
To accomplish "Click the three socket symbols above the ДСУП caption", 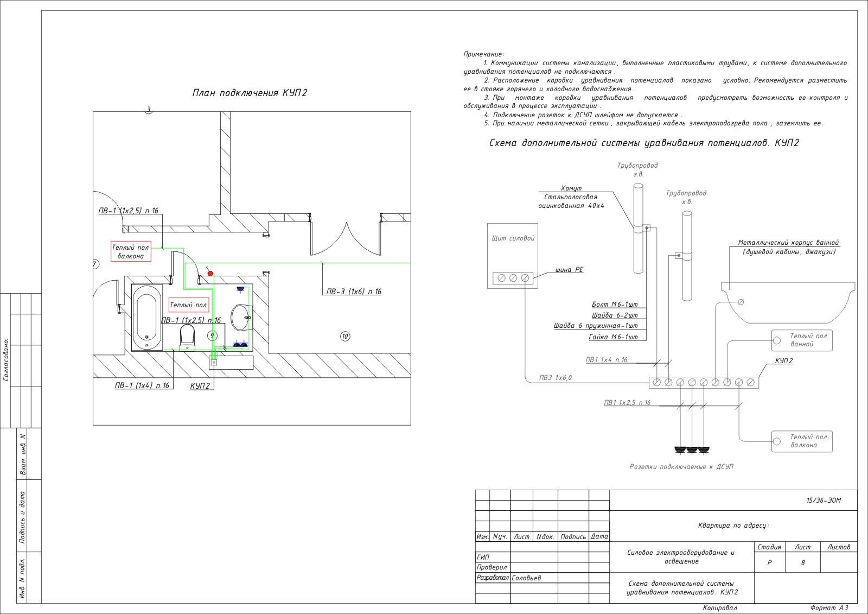I will [x=692, y=450].
